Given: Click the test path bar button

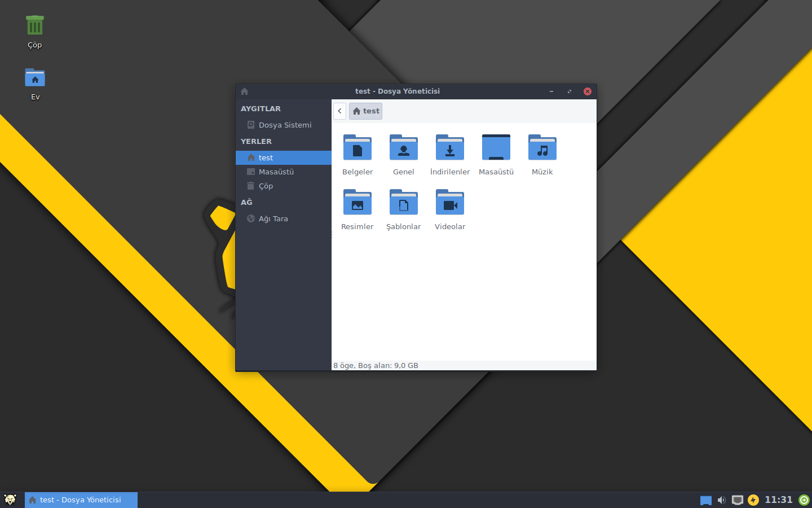Looking at the screenshot, I should [x=365, y=111].
